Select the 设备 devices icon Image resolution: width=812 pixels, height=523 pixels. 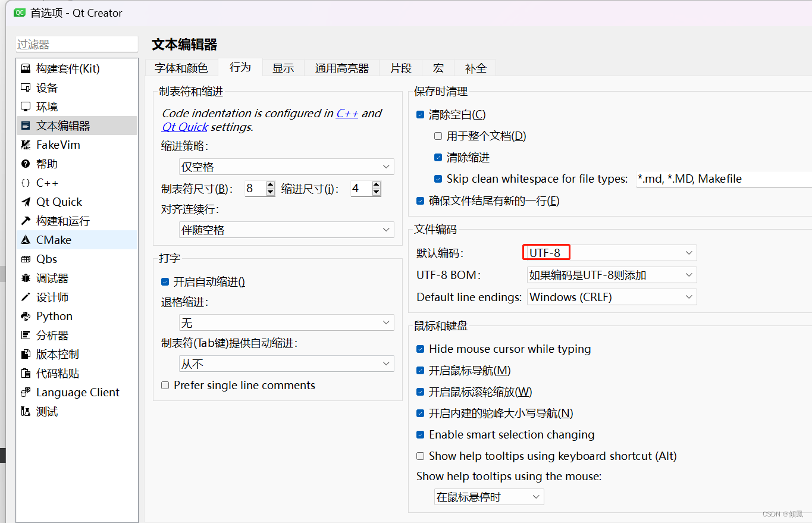[x=26, y=87]
